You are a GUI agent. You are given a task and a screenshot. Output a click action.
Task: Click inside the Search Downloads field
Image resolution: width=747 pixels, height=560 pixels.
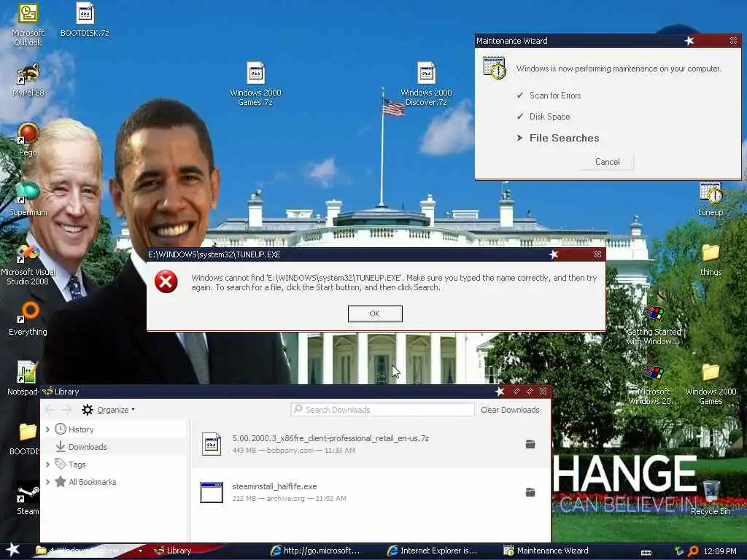coord(382,410)
